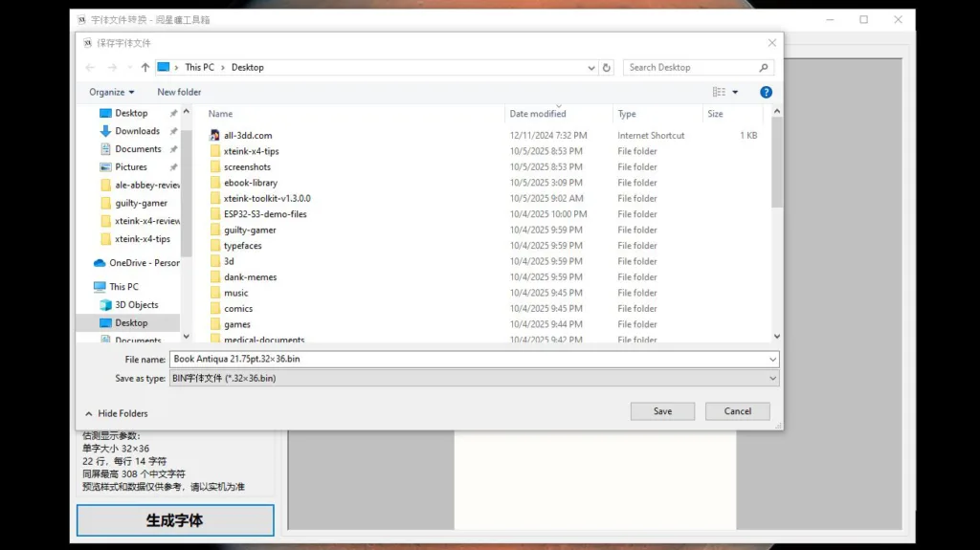Click the Cancel button
Image resolution: width=980 pixels, height=550 pixels.
click(x=738, y=411)
